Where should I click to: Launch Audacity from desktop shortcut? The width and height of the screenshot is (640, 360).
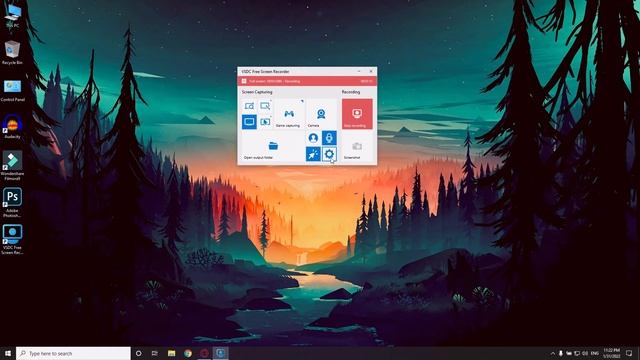[13, 127]
